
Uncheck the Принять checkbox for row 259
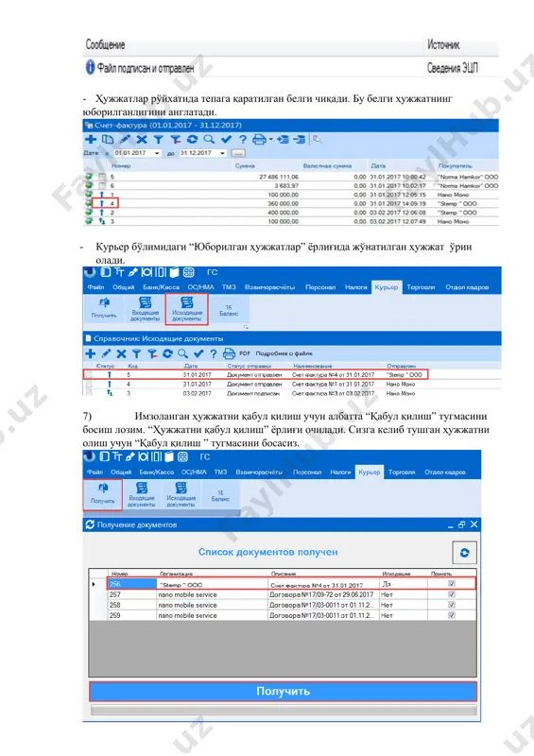[x=452, y=615]
